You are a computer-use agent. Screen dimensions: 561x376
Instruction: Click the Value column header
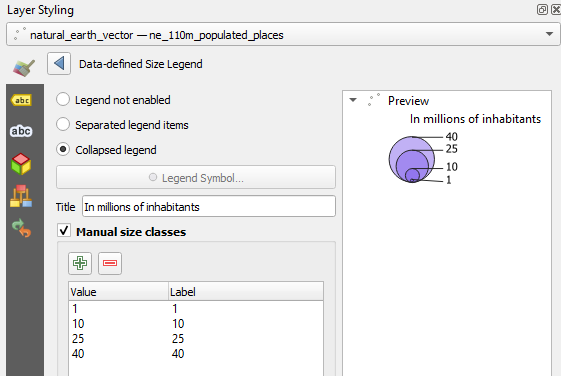pos(118,292)
